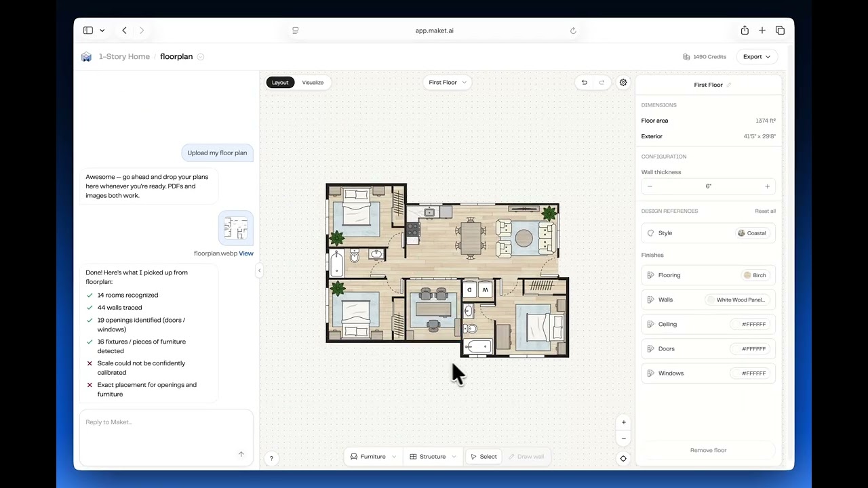Open the browser share icon
Image resolution: width=868 pixels, height=488 pixels.
pyautogui.click(x=745, y=30)
